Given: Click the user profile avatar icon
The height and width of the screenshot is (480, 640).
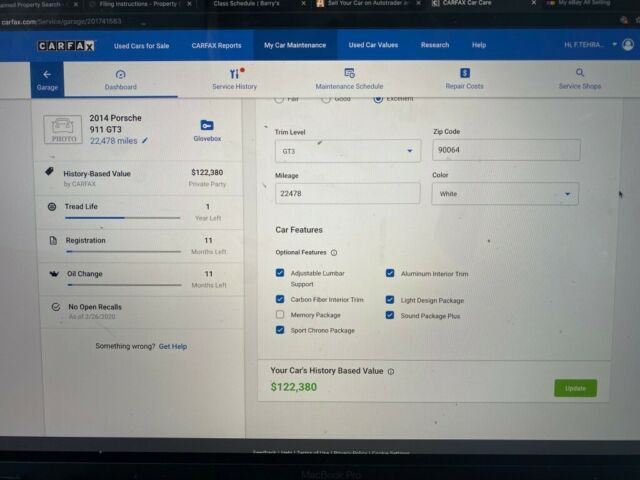Looking at the screenshot, I should [628, 44].
